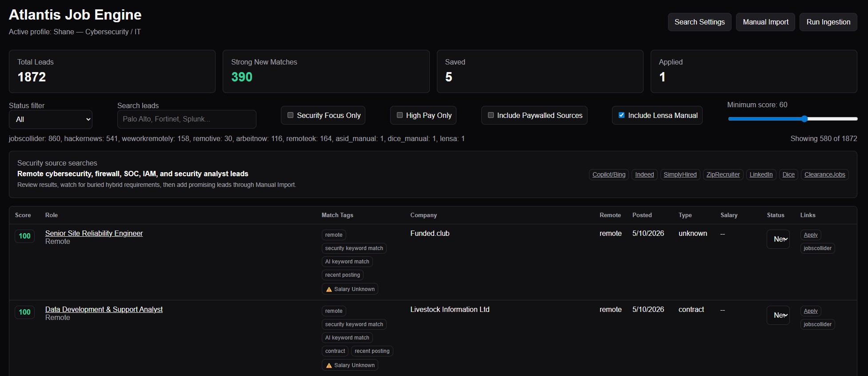868x376 pixels.
Task: Open the LinkedIn search link
Action: (x=761, y=174)
